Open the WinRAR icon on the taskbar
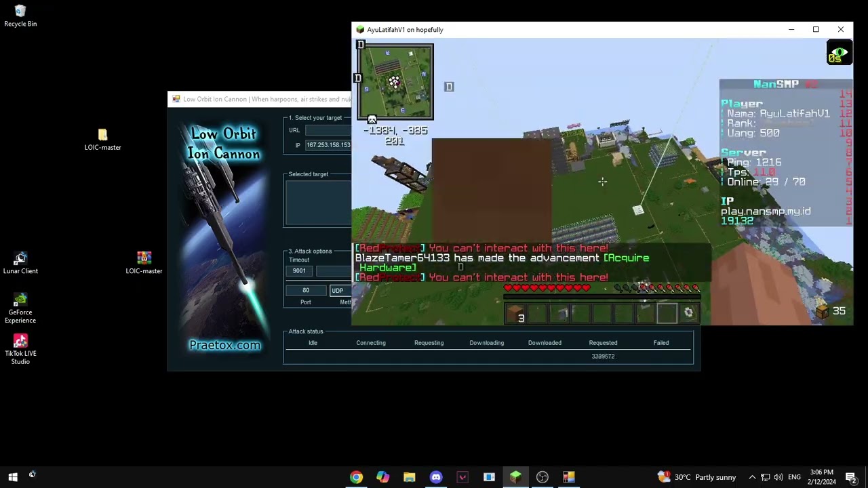This screenshot has width=868, height=488. click(568, 477)
